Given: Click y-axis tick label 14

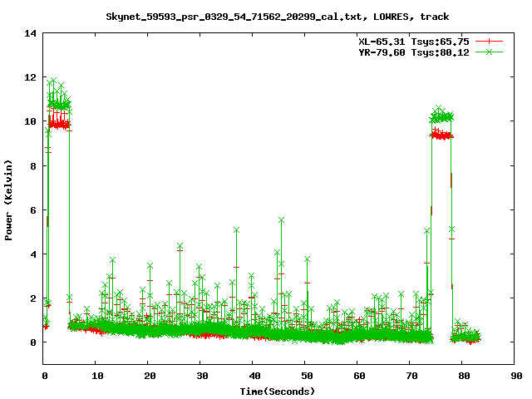Looking at the screenshot, I should click(30, 33).
